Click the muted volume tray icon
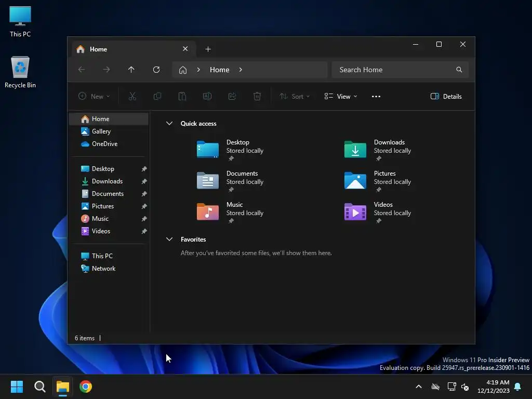The image size is (532, 399). pyautogui.click(x=465, y=387)
